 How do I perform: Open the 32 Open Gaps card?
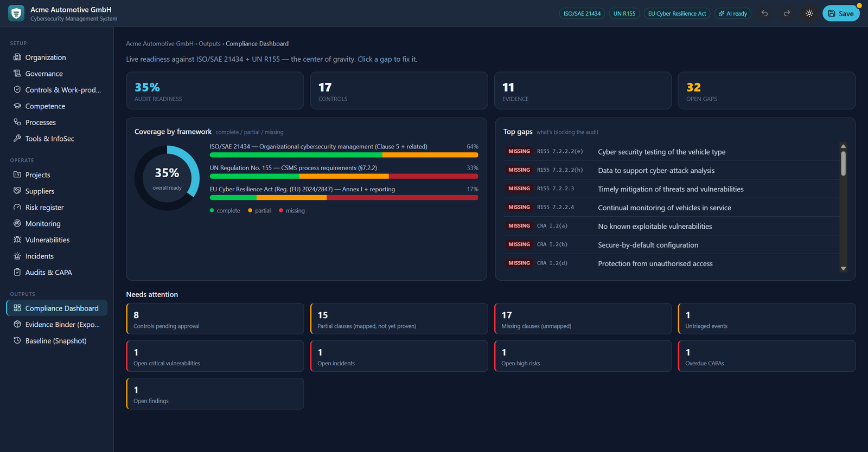[x=767, y=91]
